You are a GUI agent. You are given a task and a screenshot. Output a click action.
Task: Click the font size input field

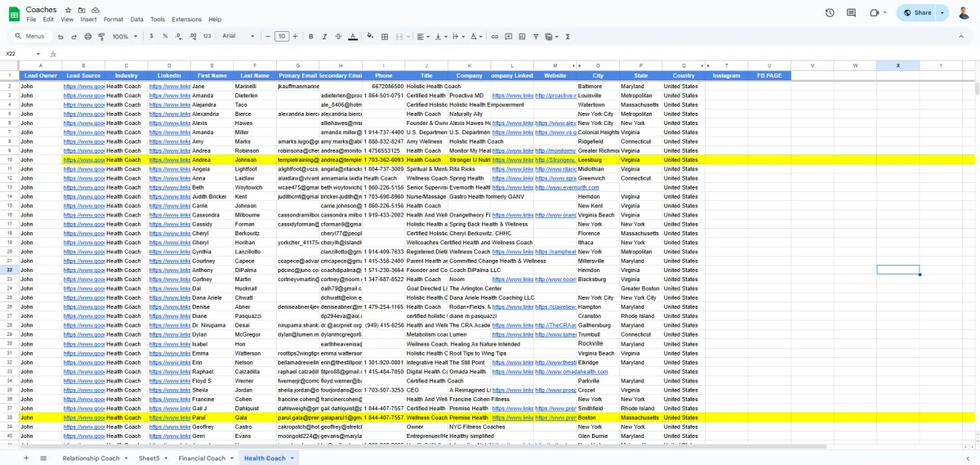click(x=282, y=37)
